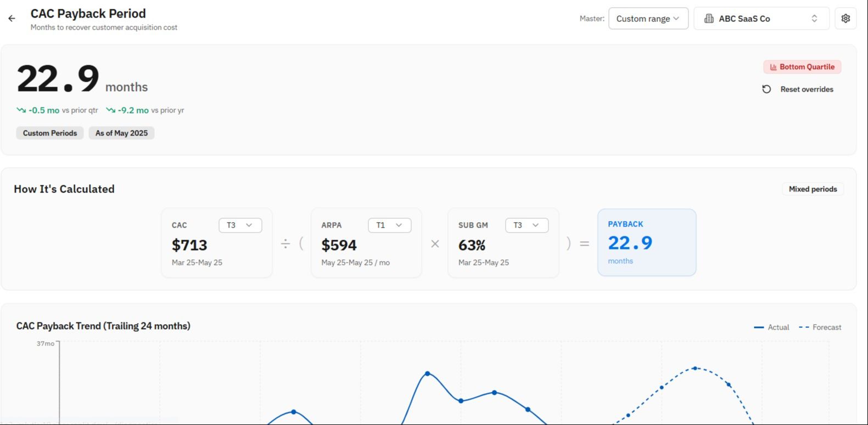Click the SUB GM value 63%
868x425 pixels.
[x=472, y=245]
